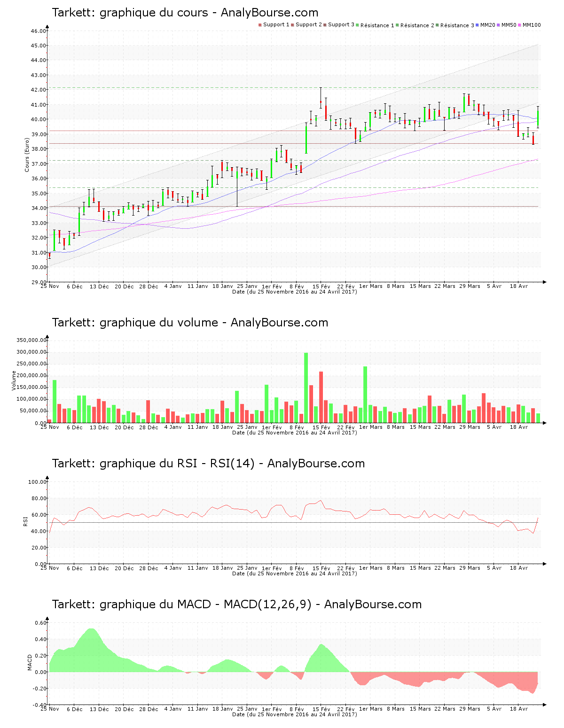Viewport: 564px width, 728px height.
Task: Click the 20.00 RSI axis value
Action: 39,548
